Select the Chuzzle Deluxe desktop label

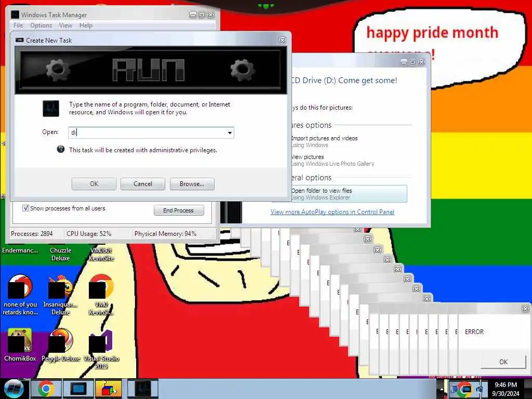tap(61, 254)
